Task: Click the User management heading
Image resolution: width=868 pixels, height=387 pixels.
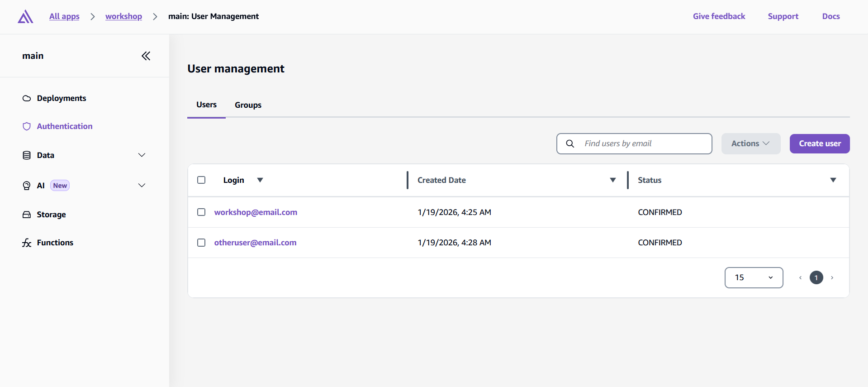Action: point(236,69)
